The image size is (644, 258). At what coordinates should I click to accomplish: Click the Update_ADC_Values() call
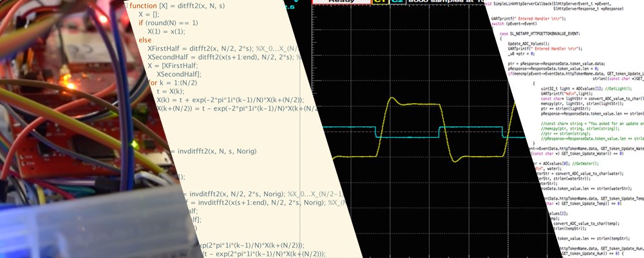tap(522, 44)
